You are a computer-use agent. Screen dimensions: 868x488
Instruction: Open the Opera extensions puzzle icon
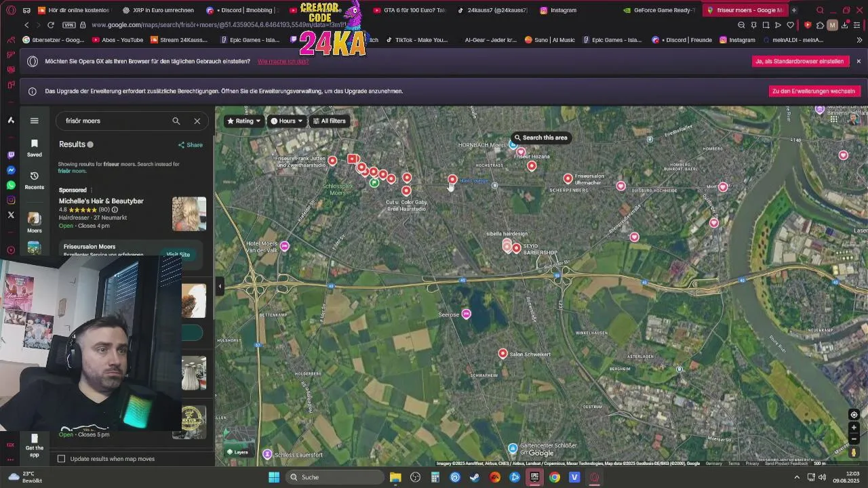820,25
